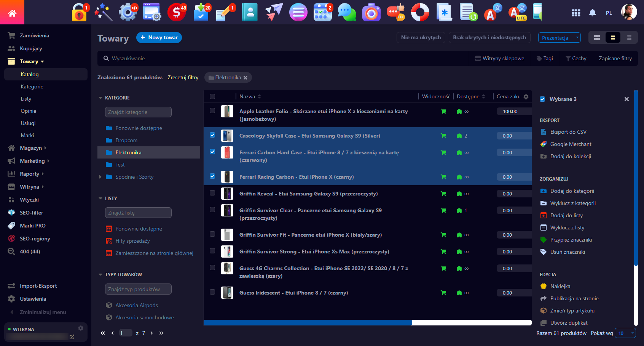
Task: Open the apps grid icon in header
Action: 576,13
